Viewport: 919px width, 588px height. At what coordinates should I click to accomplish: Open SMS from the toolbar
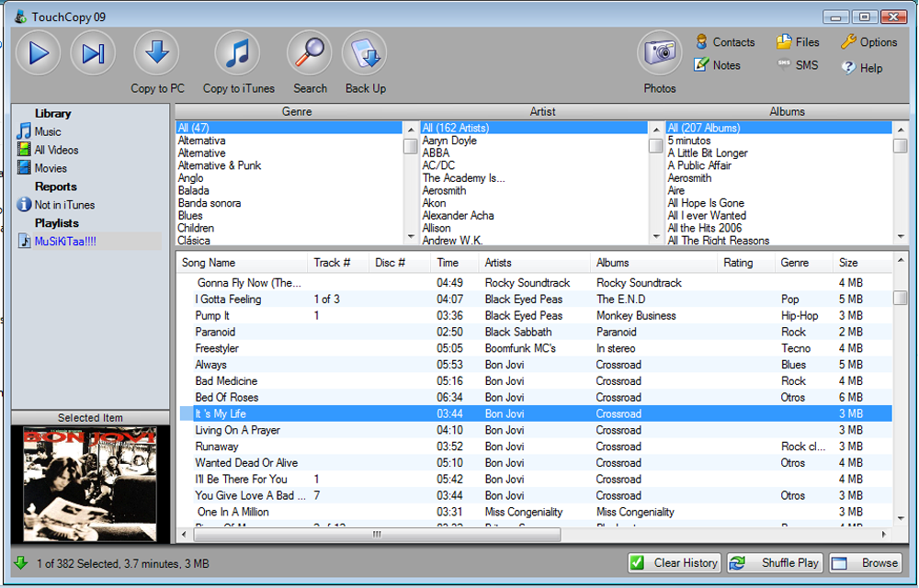(798, 65)
